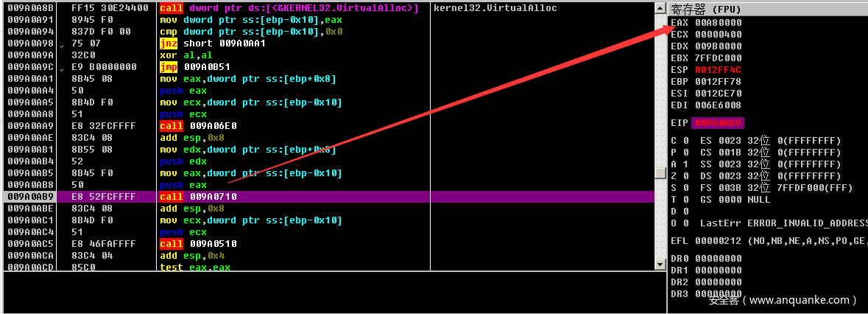Click the jump marker beside address 009A0A98
Image resolution: width=868 pixels, height=314 pixels.
[x=61, y=44]
